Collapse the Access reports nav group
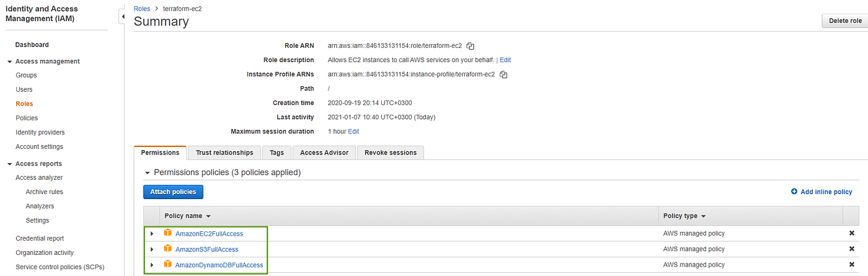Viewport: 868px width, 276px height. (x=9, y=164)
